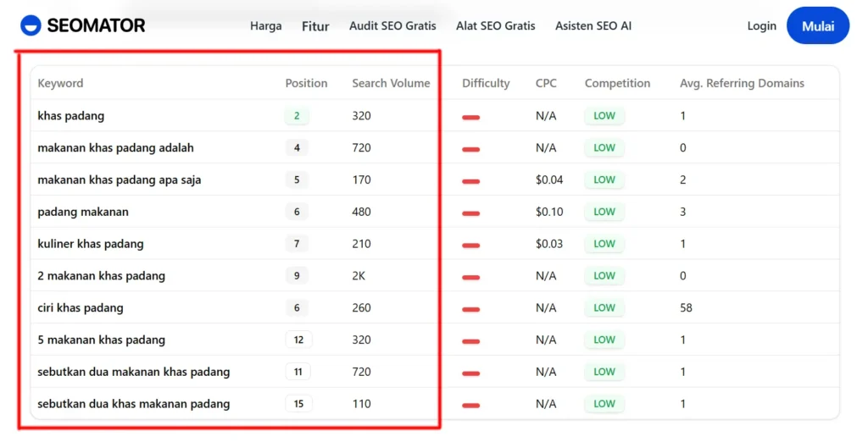The height and width of the screenshot is (442, 868).
Task: Select the keyword 'kuliner khas padang'
Action: 90,244
